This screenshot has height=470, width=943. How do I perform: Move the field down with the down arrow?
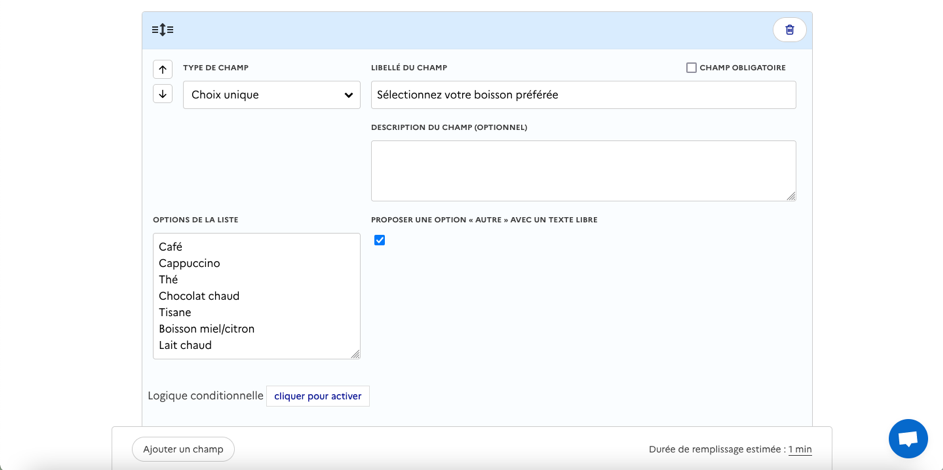pyautogui.click(x=163, y=94)
